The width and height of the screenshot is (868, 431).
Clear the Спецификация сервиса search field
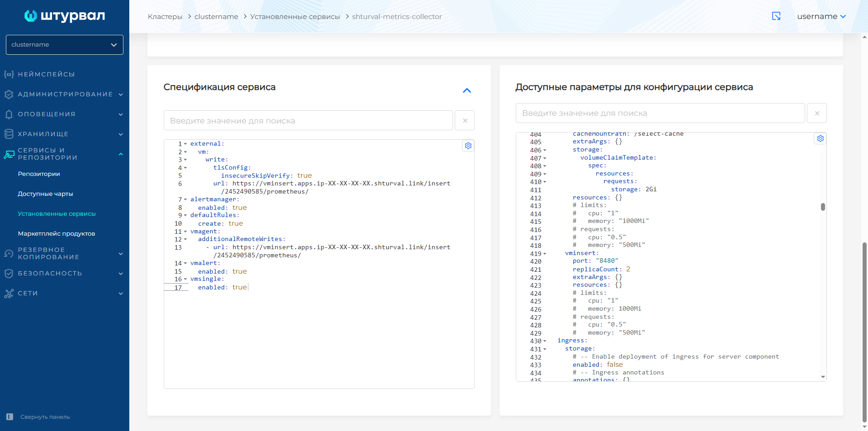tap(465, 120)
